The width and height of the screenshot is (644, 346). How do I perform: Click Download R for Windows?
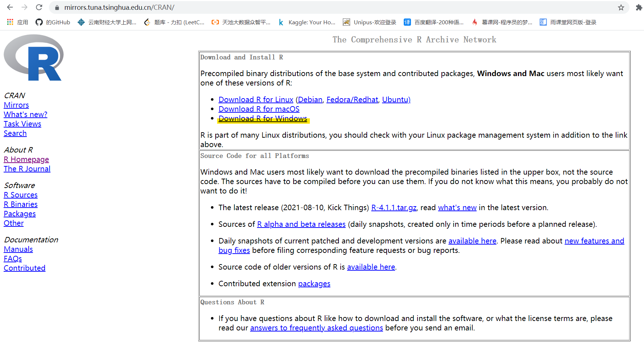point(263,118)
